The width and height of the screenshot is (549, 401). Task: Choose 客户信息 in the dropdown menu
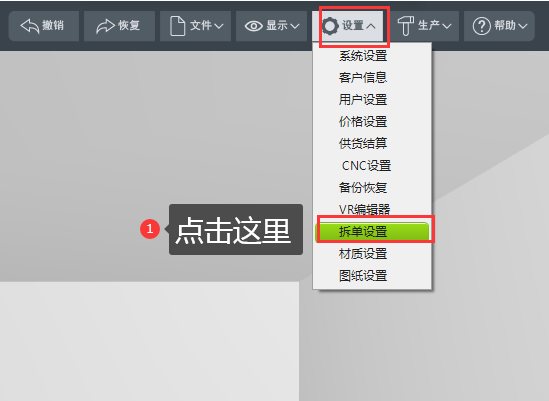click(x=363, y=77)
